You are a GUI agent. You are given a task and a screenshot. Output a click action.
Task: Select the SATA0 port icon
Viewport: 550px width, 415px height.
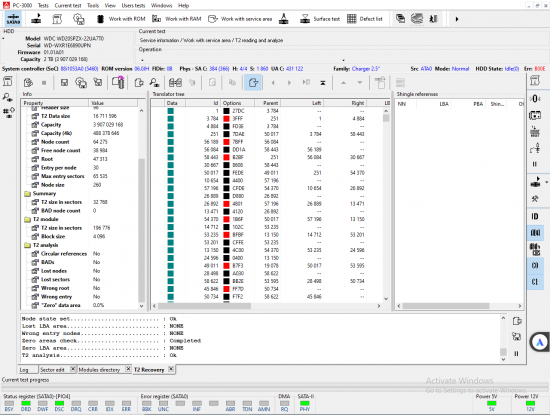(13, 19)
